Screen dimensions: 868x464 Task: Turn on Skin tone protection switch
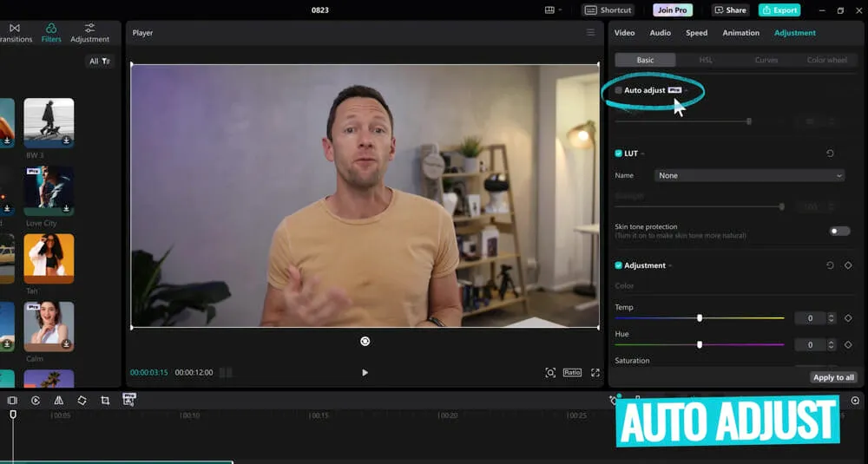[839, 231]
